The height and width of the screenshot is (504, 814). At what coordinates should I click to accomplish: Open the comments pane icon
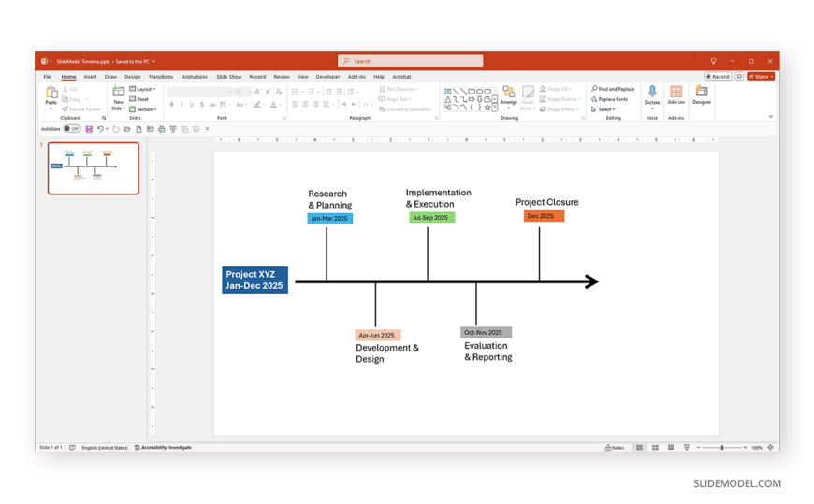click(739, 77)
